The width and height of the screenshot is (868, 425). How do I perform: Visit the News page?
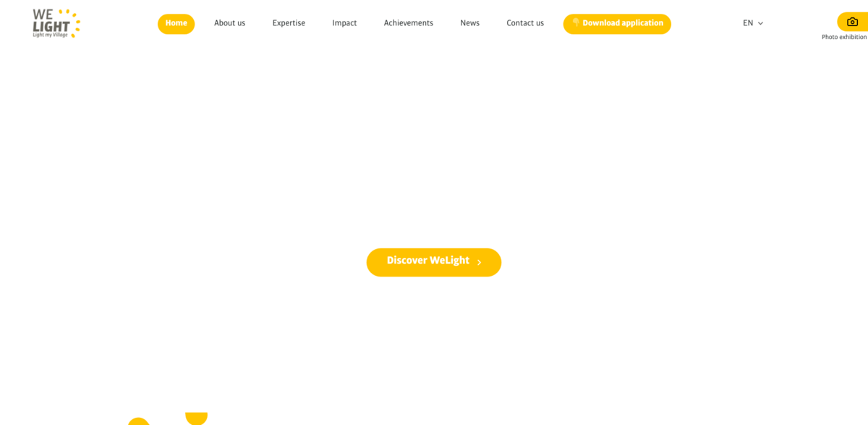click(469, 23)
